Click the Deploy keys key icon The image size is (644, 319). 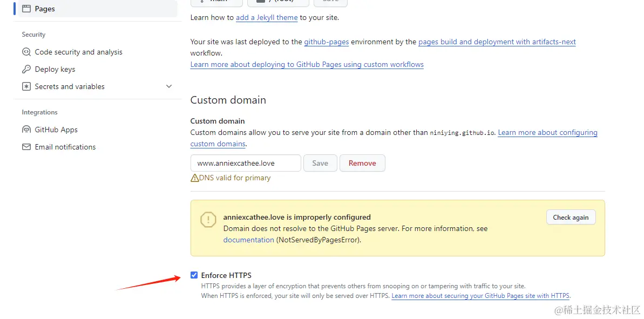click(26, 70)
